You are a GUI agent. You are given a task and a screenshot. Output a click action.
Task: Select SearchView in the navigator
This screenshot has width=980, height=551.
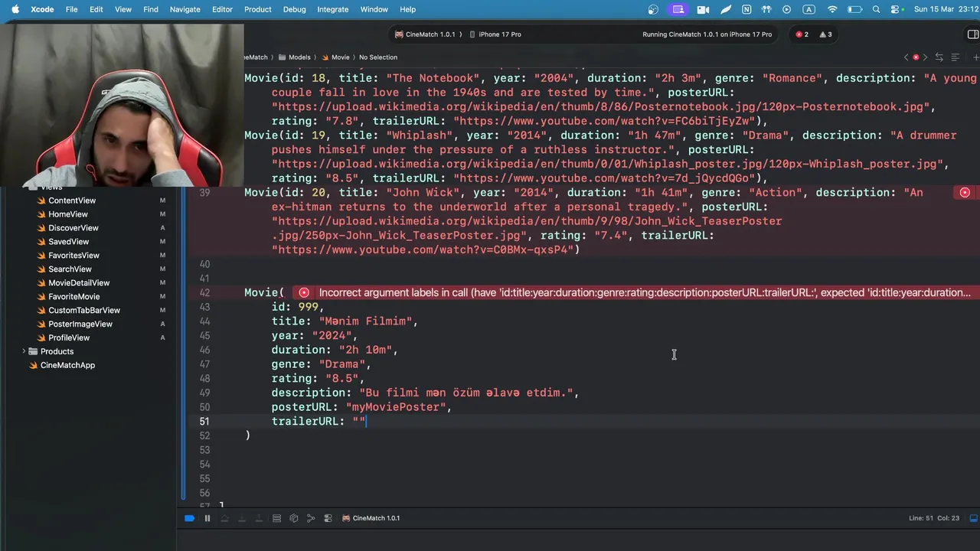(70, 269)
